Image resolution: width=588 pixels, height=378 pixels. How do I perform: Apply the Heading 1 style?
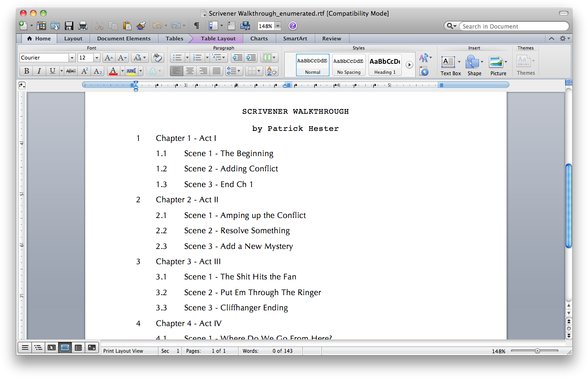click(385, 65)
